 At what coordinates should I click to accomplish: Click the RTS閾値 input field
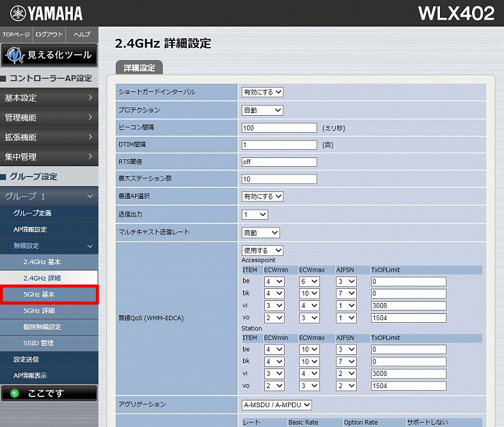click(x=279, y=162)
